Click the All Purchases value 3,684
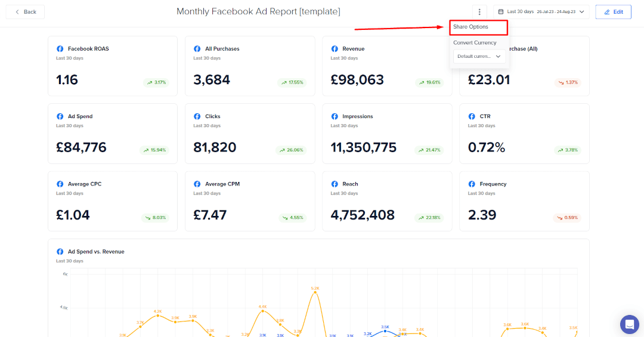 212,80
